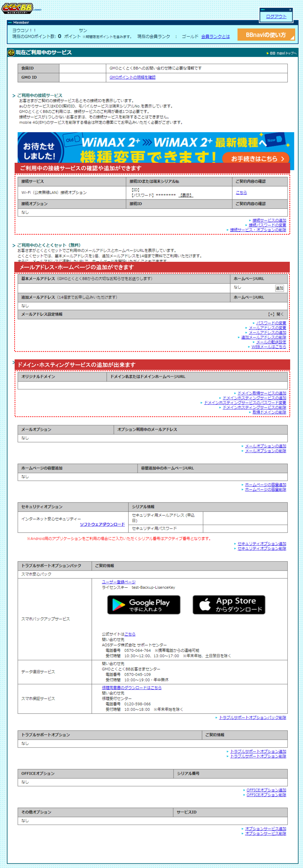Screen dimensions: 303x868
Task: Open GMOポイントの明細を確認 link
Action: 132,77
